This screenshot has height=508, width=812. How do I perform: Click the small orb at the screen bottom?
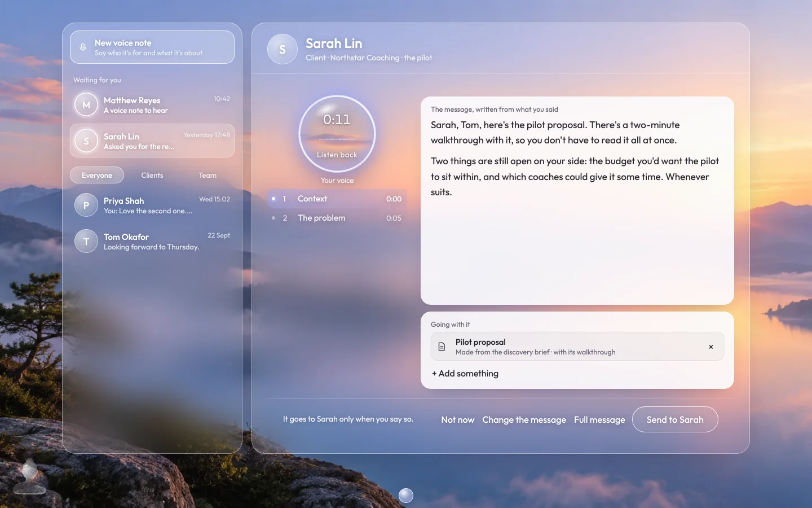pos(406,496)
